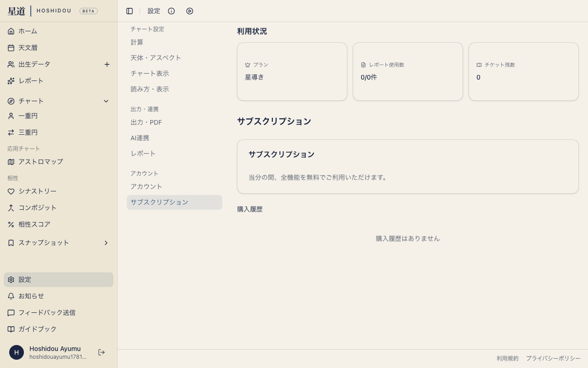Viewport: 588px width, 368px height.
Task: Open 相性スコア page
Action: pyautogui.click(x=58, y=224)
